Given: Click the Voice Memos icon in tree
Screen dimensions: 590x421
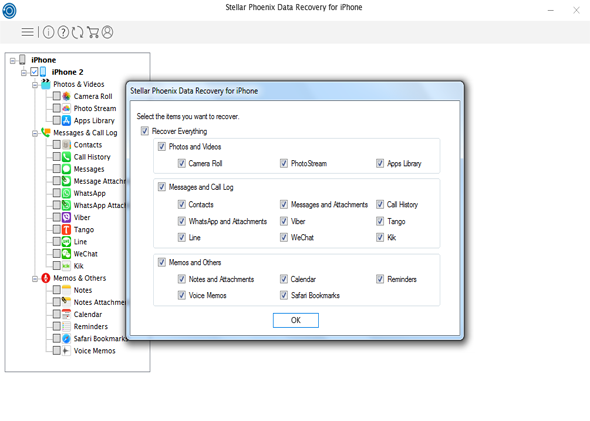Looking at the screenshot, I should pos(66,351).
